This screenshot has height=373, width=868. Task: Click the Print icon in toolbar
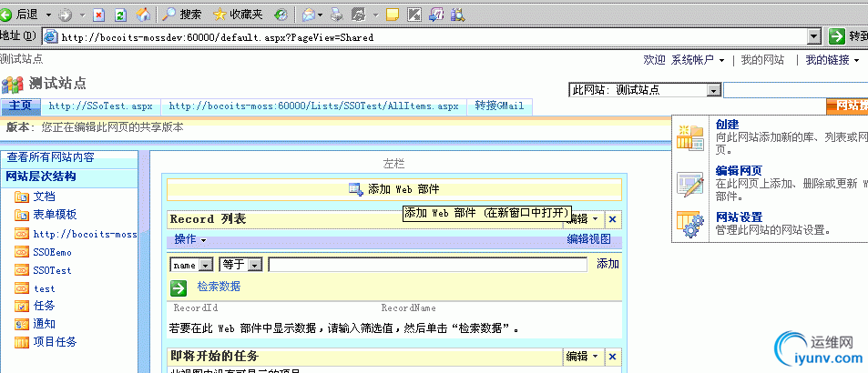[x=337, y=15]
